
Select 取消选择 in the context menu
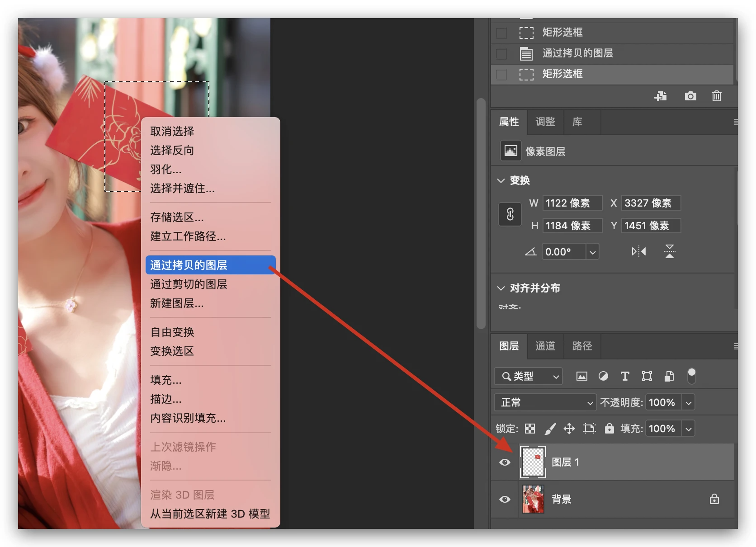[172, 132]
